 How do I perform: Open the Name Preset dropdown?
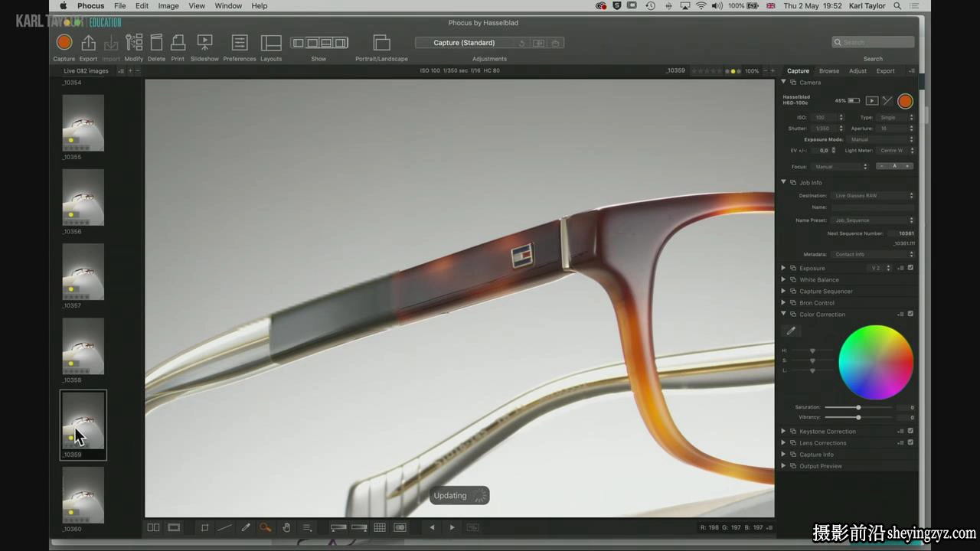pyautogui.click(x=873, y=220)
